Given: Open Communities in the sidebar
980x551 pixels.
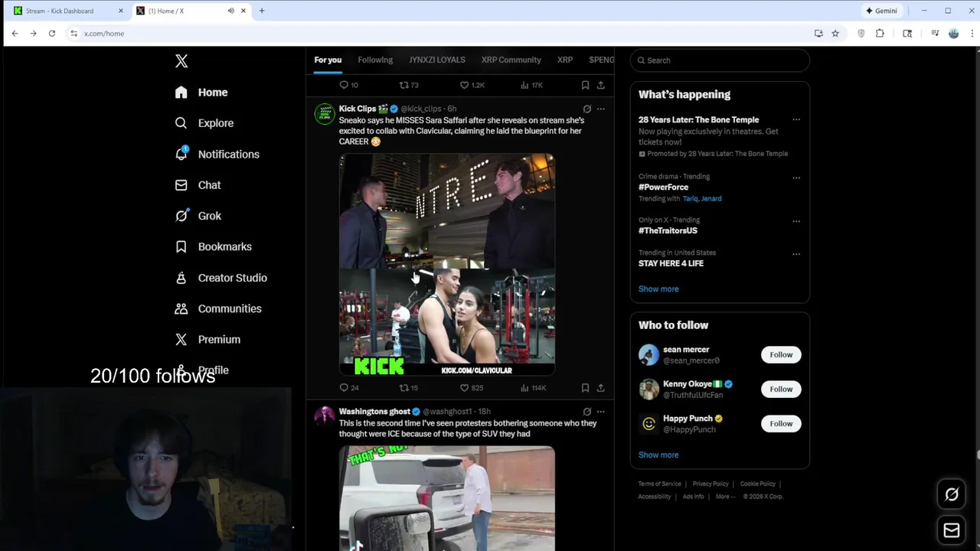Looking at the screenshot, I should 217,308.
